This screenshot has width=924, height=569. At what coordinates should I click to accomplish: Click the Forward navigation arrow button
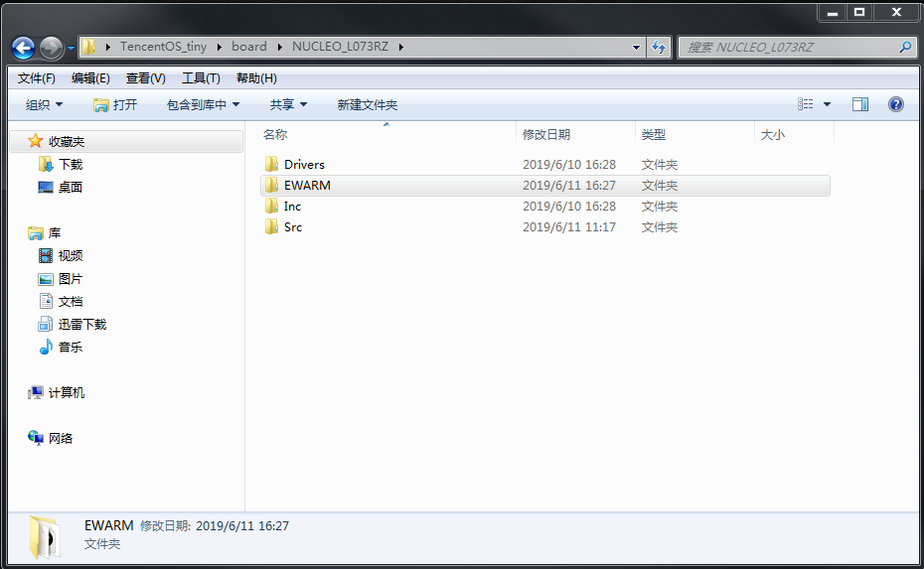pyautogui.click(x=51, y=47)
